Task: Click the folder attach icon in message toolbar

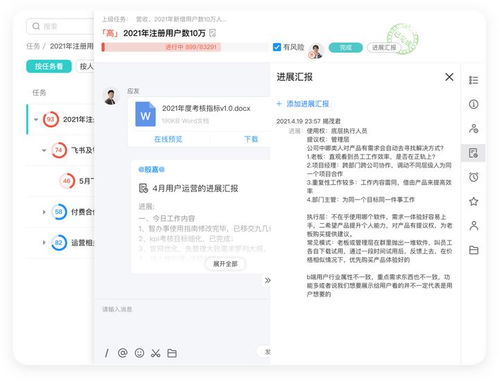Action: pyautogui.click(x=172, y=353)
